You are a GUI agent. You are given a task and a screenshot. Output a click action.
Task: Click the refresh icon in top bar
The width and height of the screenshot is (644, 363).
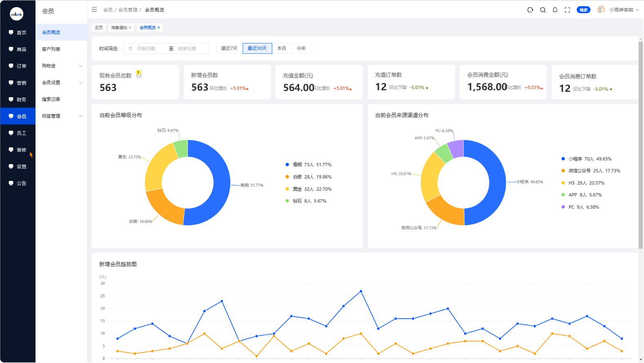coord(530,10)
